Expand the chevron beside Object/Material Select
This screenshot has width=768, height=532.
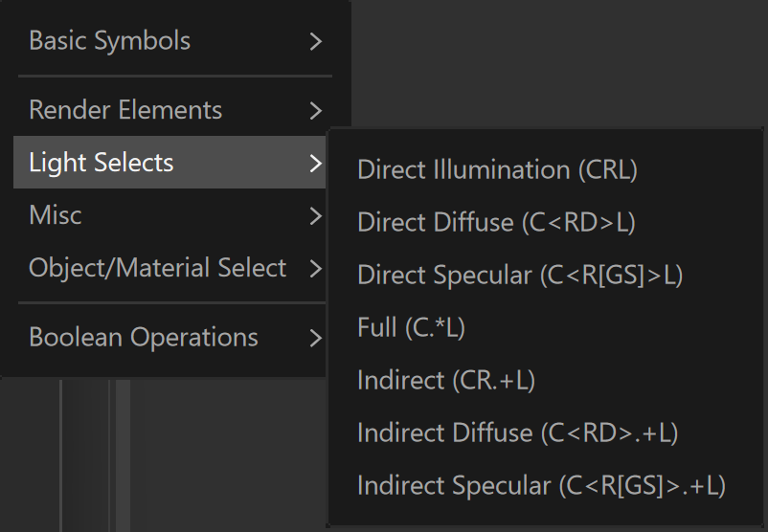pyautogui.click(x=316, y=268)
